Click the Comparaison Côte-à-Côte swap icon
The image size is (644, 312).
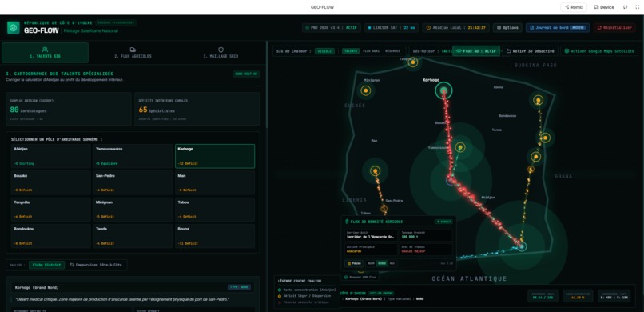(72, 265)
